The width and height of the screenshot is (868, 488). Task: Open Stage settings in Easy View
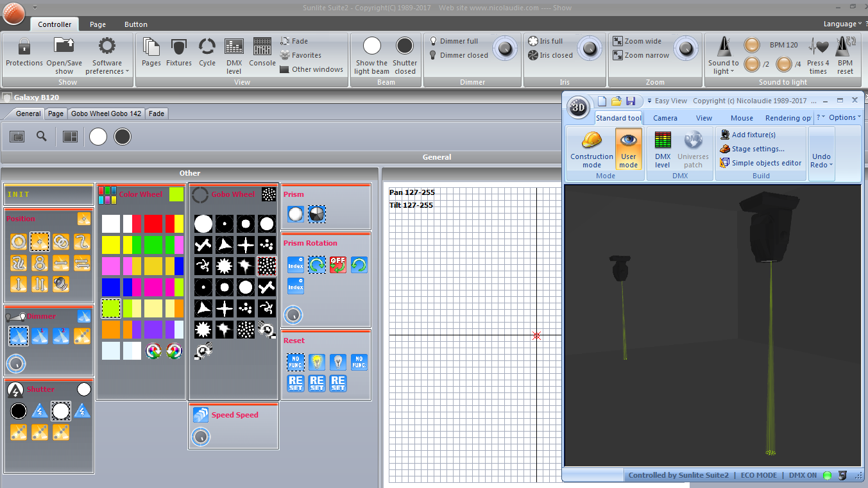click(752, 149)
